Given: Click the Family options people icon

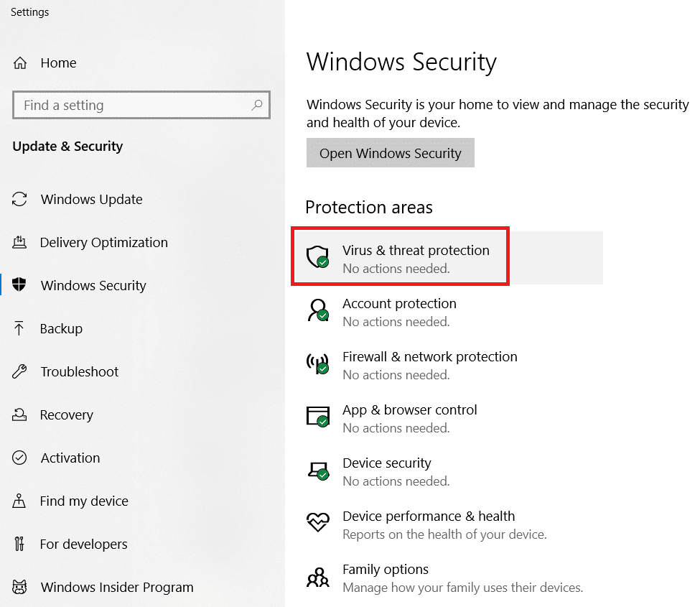Looking at the screenshot, I should [x=317, y=576].
